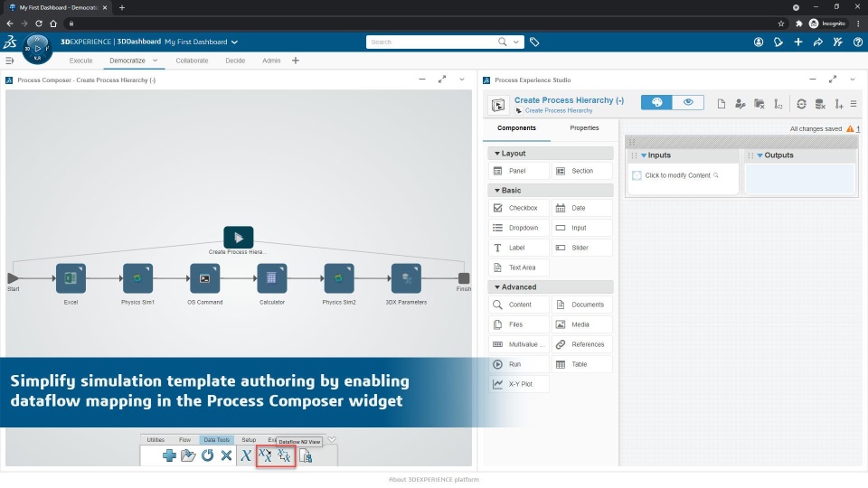Open the Democratize tab dropdown chevron
The image size is (868, 488).
(x=155, y=61)
